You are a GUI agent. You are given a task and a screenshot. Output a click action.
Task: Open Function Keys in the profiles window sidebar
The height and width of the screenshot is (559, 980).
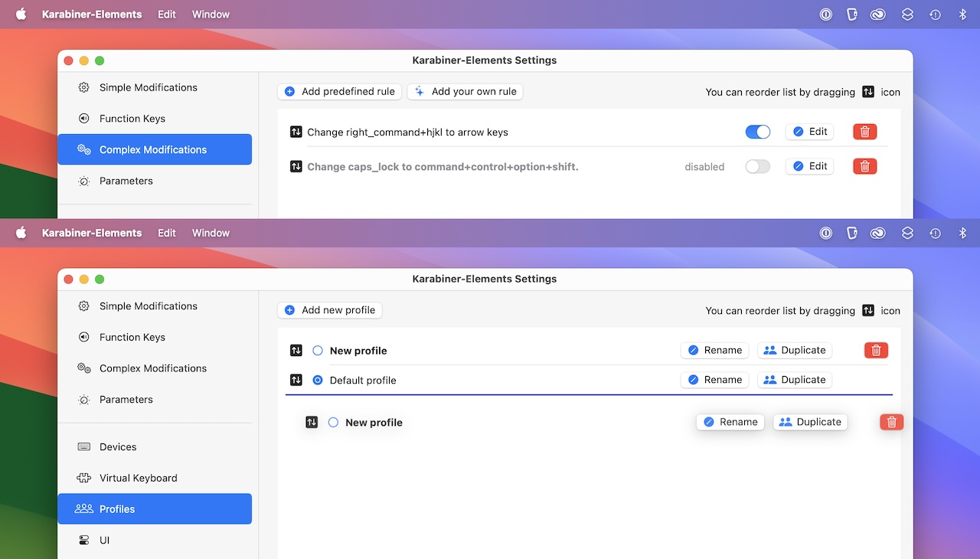[x=155, y=337]
